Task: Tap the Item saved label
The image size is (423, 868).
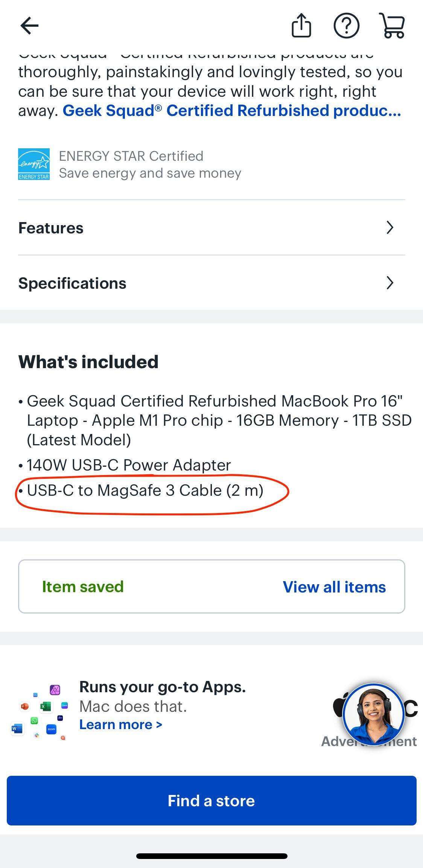Action: [x=83, y=586]
